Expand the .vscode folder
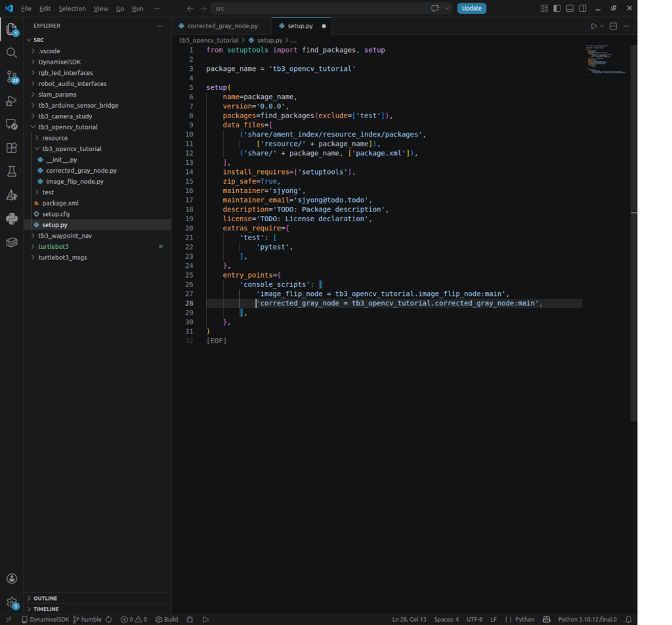The width and height of the screenshot is (672, 625). (x=98, y=51)
